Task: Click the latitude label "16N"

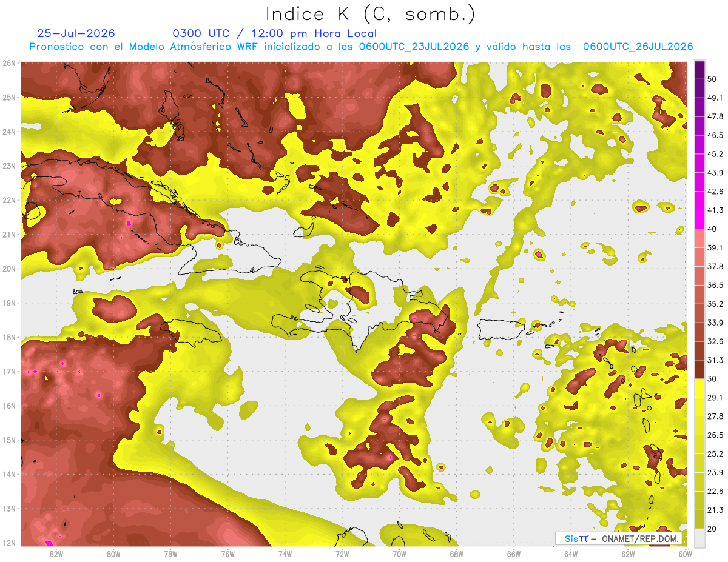Action: tap(10, 406)
